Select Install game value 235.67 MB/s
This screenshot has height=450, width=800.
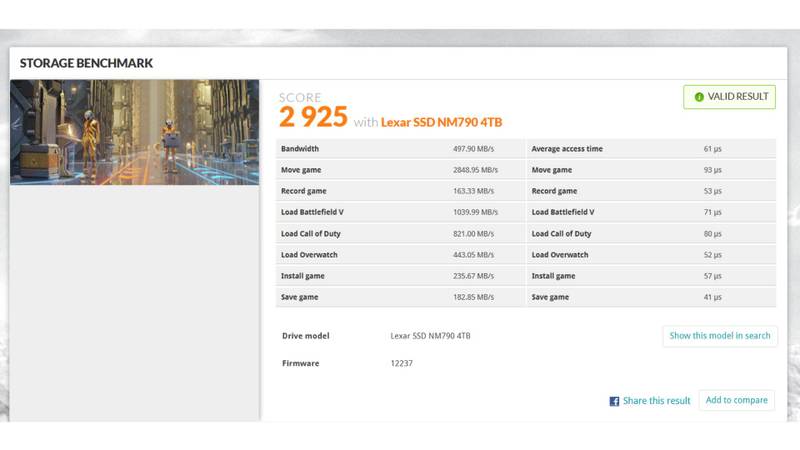(473, 276)
